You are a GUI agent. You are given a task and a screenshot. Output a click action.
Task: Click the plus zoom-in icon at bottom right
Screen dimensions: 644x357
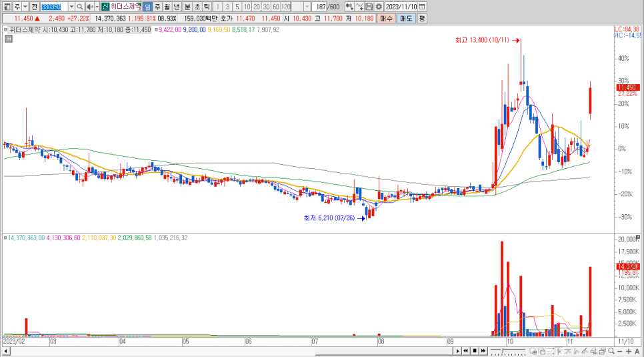629,350
